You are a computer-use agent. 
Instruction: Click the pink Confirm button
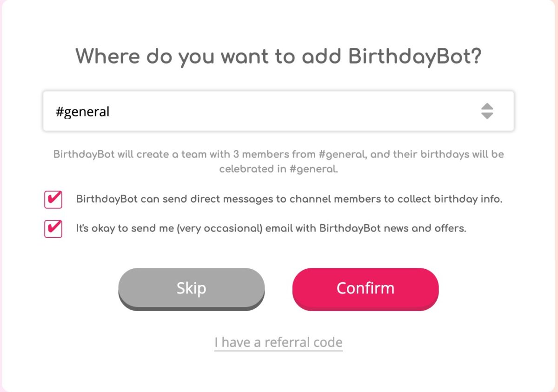point(365,289)
